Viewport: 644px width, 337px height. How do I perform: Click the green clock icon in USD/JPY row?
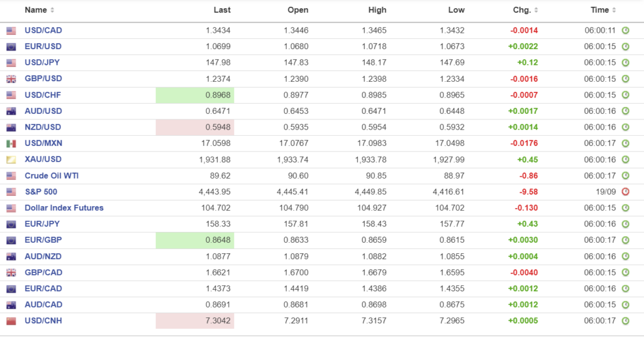[625, 63]
